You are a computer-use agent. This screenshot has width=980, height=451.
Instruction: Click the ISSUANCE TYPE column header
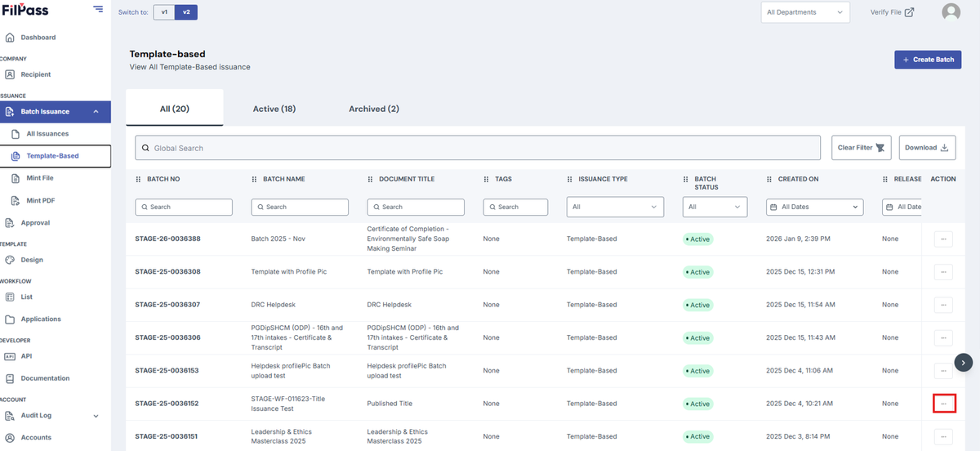(603, 179)
